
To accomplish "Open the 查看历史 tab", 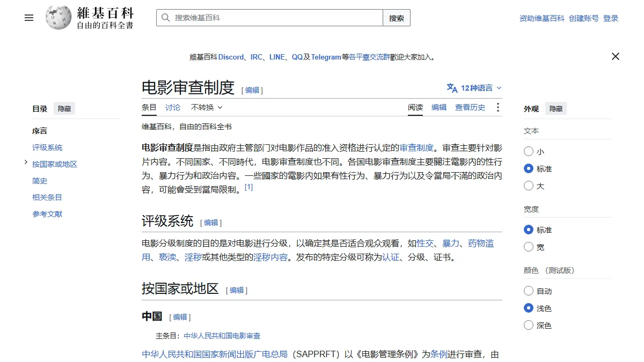I will pos(470,107).
